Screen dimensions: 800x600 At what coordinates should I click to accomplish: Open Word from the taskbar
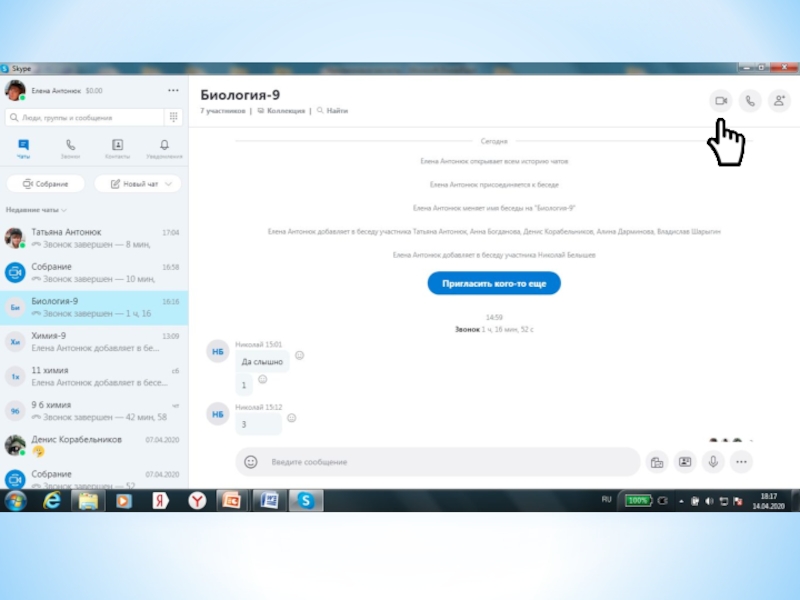[x=269, y=501]
